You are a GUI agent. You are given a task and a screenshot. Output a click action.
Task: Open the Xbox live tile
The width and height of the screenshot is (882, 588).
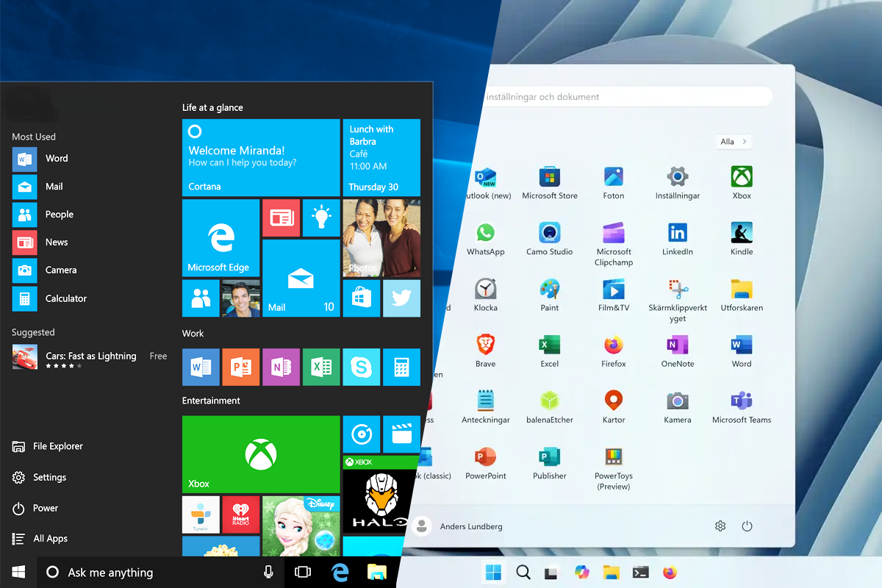[x=260, y=453]
